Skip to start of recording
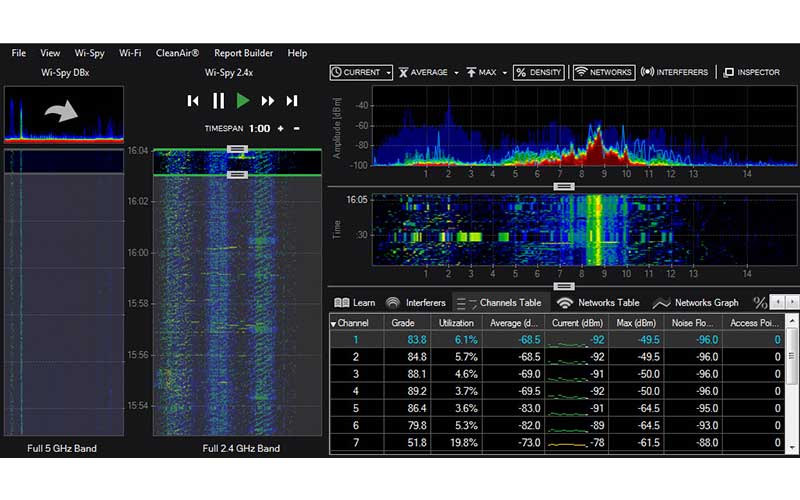The width and height of the screenshot is (800, 500). point(193,101)
